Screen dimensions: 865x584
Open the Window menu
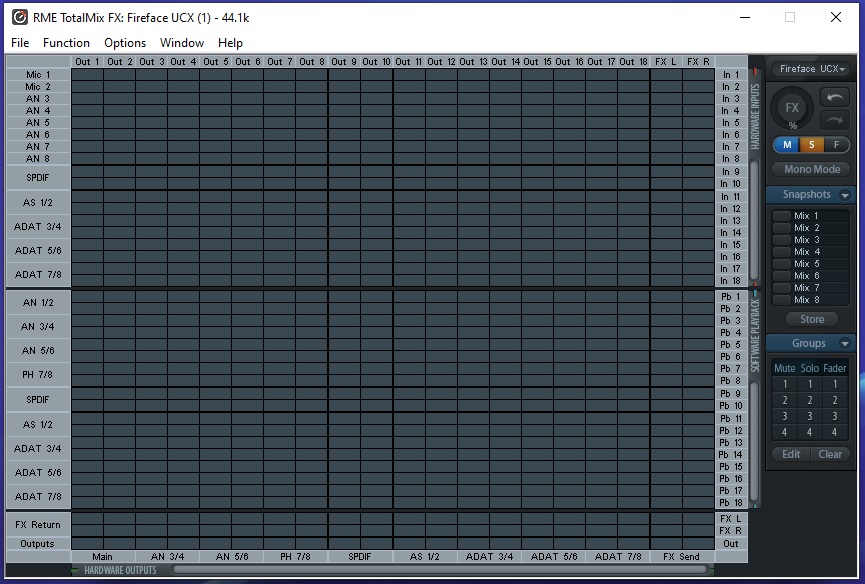(182, 42)
